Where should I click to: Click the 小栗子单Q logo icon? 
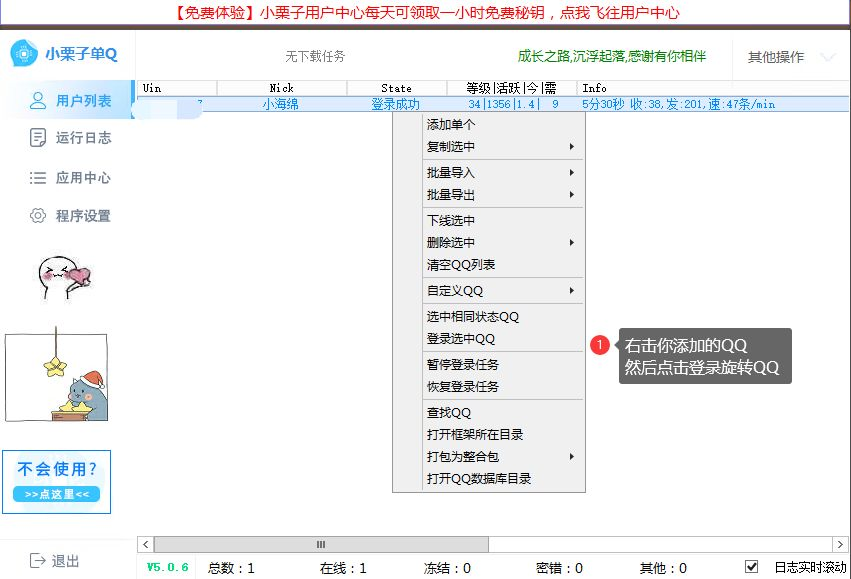click(x=24, y=53)
